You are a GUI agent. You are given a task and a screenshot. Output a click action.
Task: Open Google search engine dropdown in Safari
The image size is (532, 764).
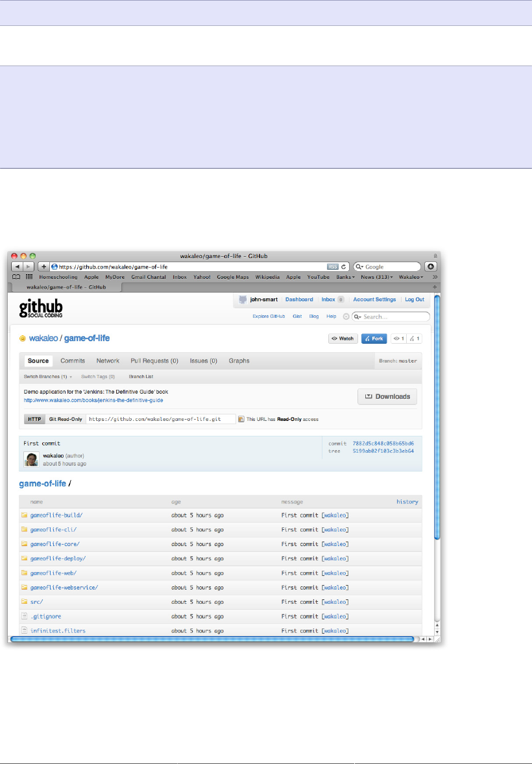tap(358, 267)
